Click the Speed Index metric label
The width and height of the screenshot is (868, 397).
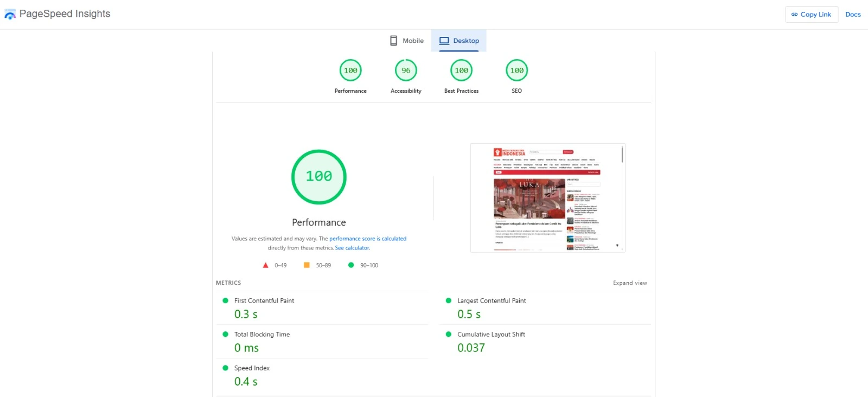252,368
